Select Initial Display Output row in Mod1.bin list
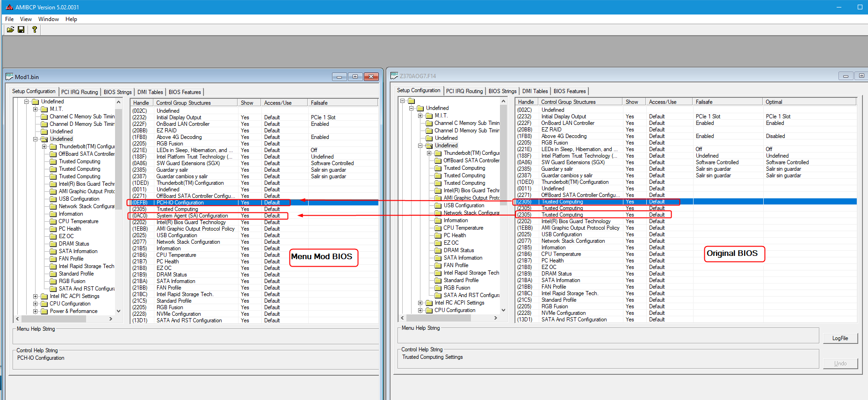The height and width of the screenshot is (400, 868). coord(254,117)
